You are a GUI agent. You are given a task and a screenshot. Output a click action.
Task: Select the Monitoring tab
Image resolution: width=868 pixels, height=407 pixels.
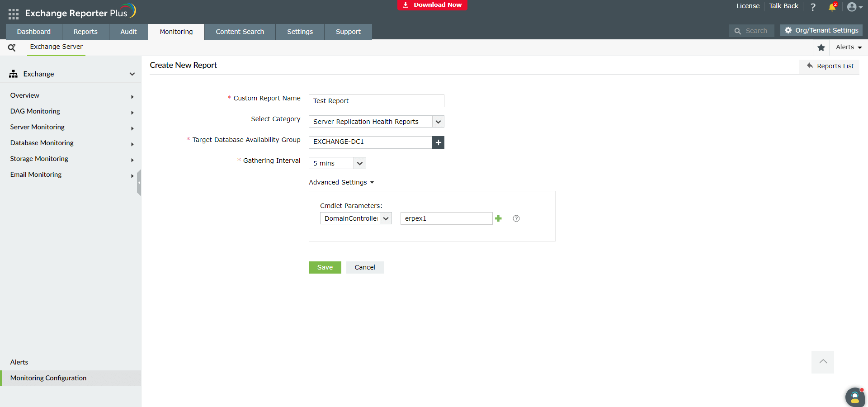coord(176,32)
